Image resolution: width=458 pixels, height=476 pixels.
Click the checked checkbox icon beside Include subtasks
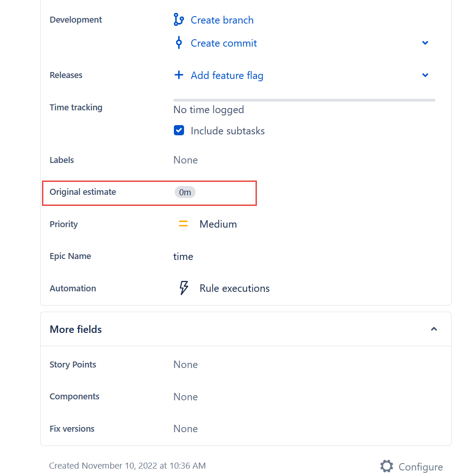178,130
